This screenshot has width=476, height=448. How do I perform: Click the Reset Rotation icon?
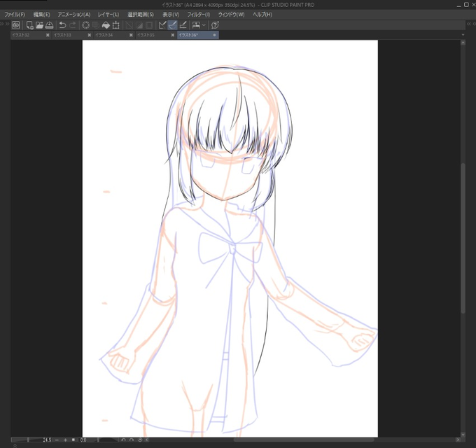140,440
